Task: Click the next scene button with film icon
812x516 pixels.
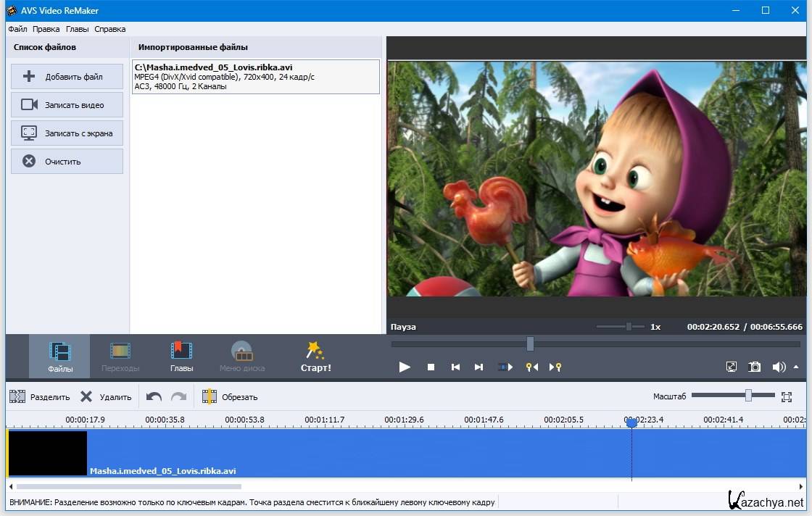Action: tap(505, 367)
